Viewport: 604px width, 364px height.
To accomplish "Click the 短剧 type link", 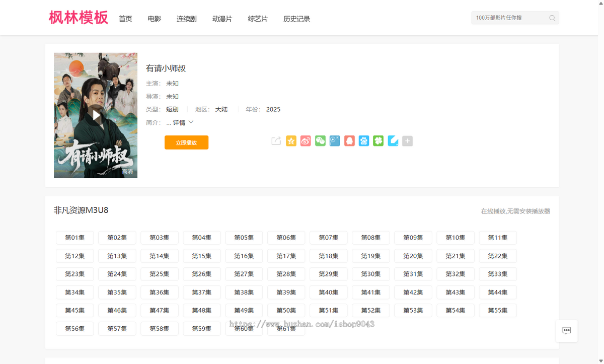I will [x=172, y=109].
